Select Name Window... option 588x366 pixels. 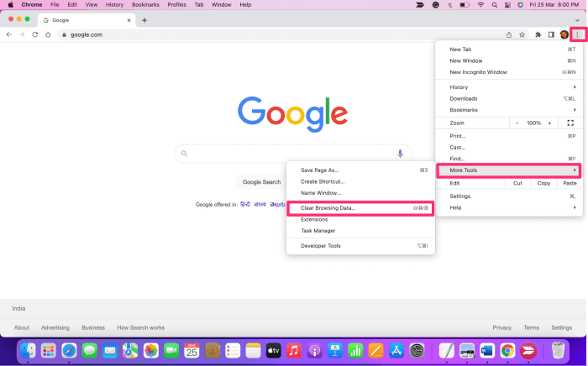tap(360, 193)
